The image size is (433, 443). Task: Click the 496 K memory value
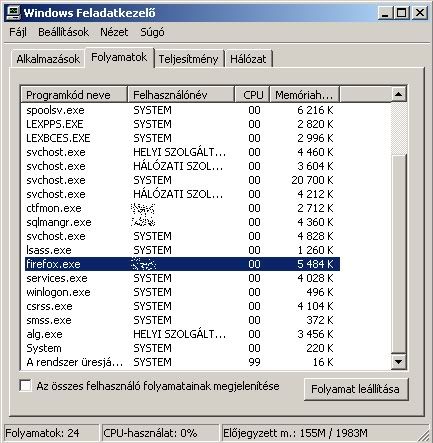pos(320,292)
